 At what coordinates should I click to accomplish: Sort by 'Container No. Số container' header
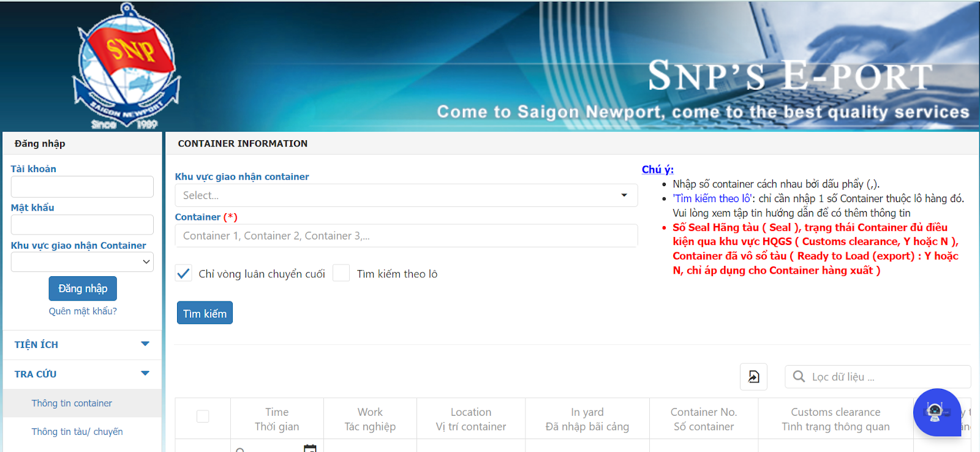[x=704, y=419]
